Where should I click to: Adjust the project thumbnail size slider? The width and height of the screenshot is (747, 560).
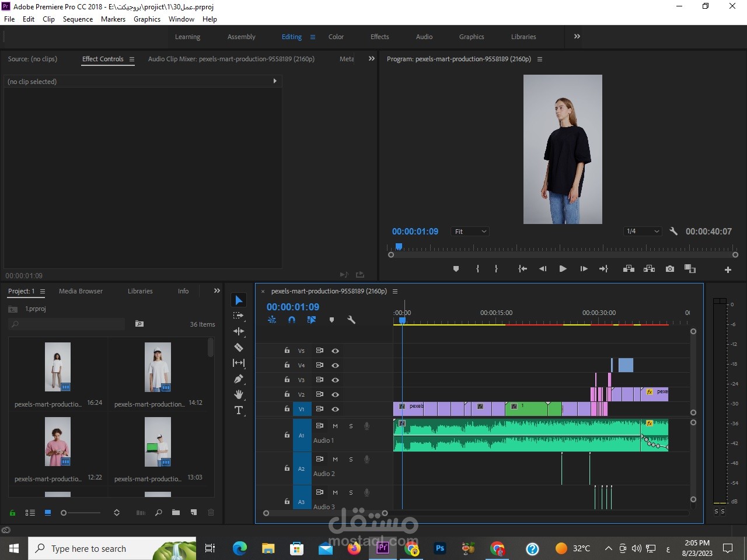coord(64,513)
